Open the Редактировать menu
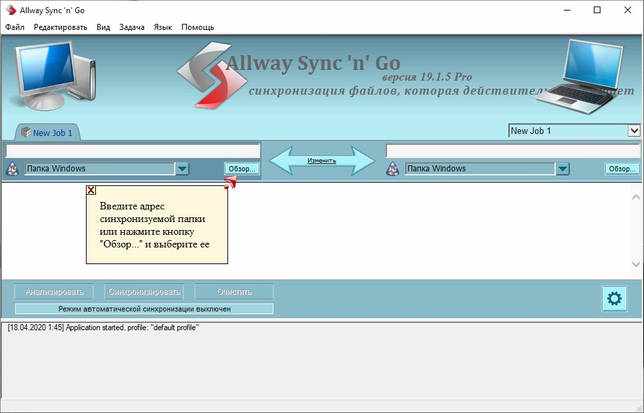The image size is (644, 413). [60, 27]
